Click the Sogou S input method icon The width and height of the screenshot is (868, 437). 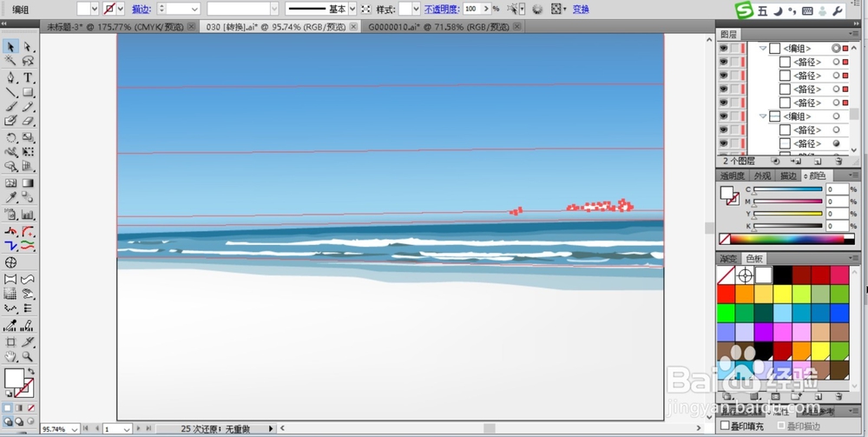[744, 10]
